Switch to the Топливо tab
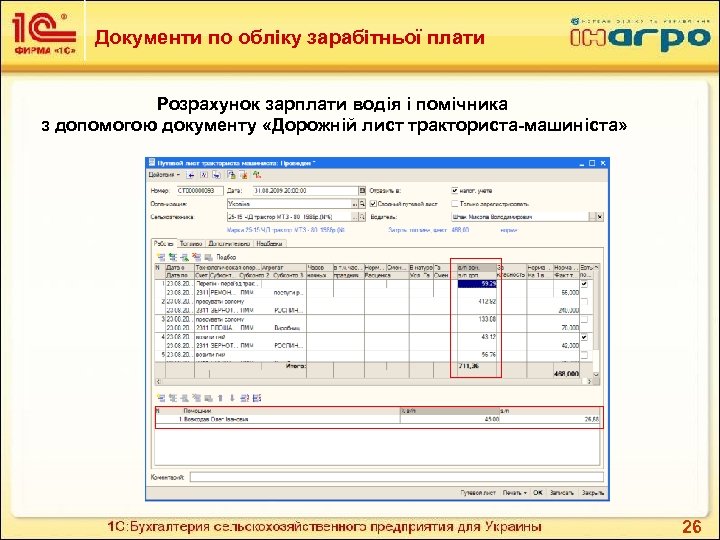The image size is (720, 540). click(x=191, y=244)
